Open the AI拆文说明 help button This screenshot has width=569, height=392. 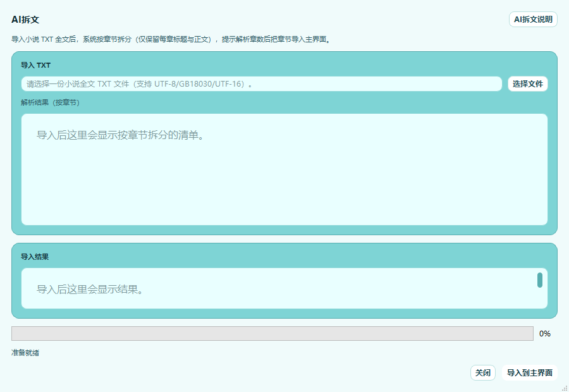tap(533, 19)
